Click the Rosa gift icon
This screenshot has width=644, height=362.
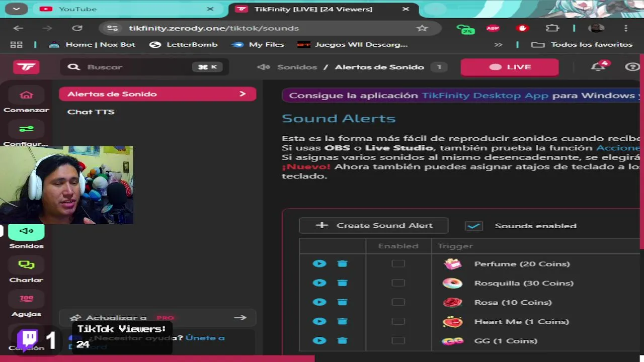pyautogui.click(x=452, y=302)
